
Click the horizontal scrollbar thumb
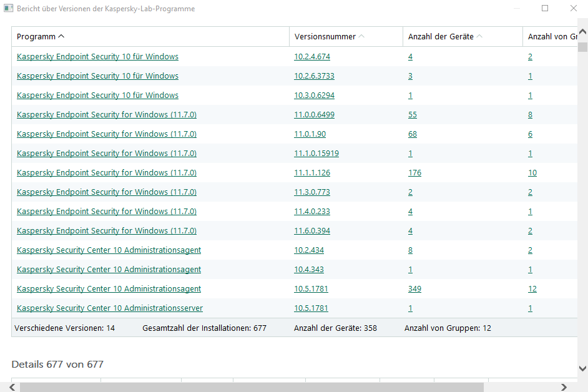click(x=252, y=387)
